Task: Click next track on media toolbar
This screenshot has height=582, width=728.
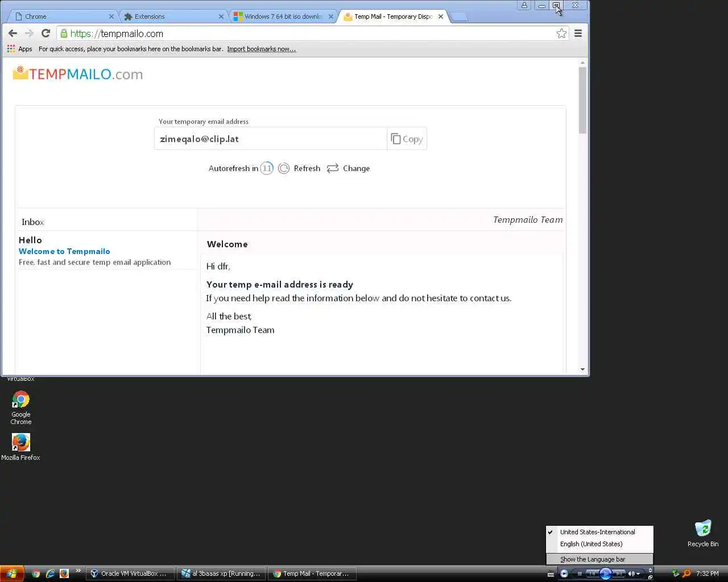Action: [619, 573]
